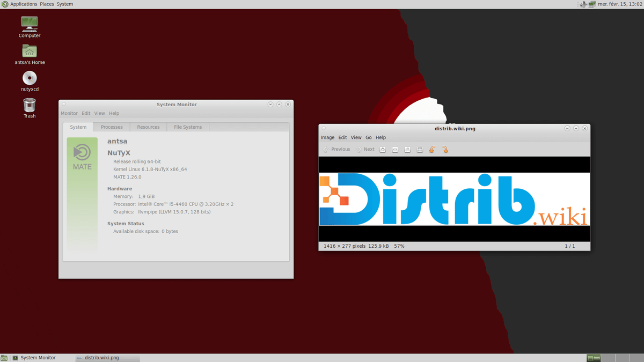This screenshot has width=644, height=362.
Task: Click the Intel Core i5-4460 processor text
Action: [186, 204]
